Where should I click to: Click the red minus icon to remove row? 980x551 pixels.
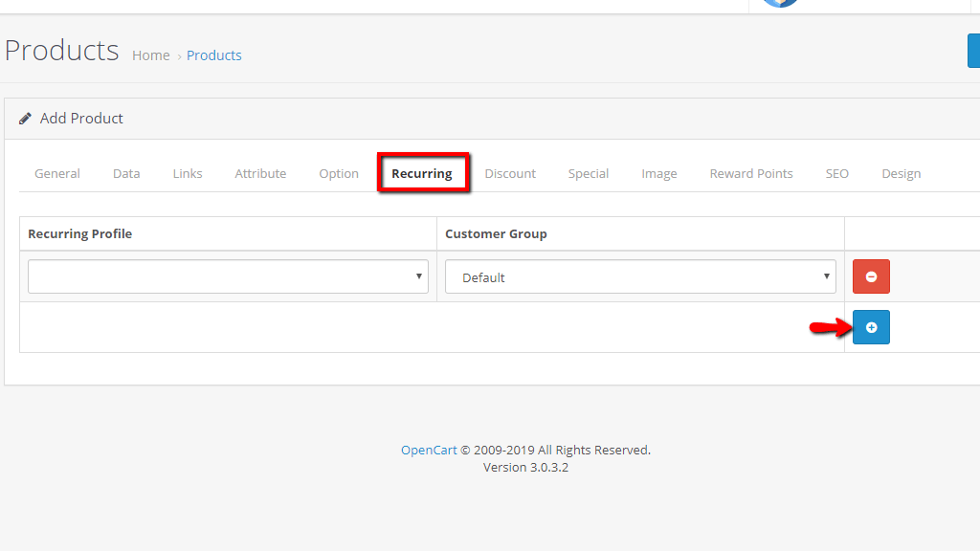(871, 276)
